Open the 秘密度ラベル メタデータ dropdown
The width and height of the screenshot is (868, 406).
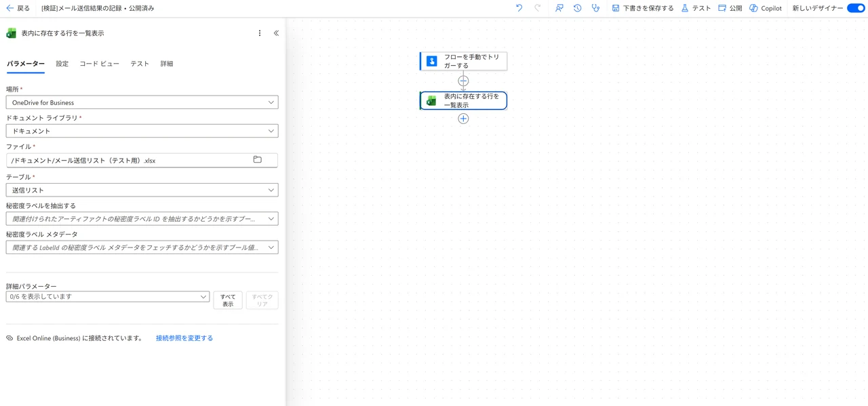(142, 247)
